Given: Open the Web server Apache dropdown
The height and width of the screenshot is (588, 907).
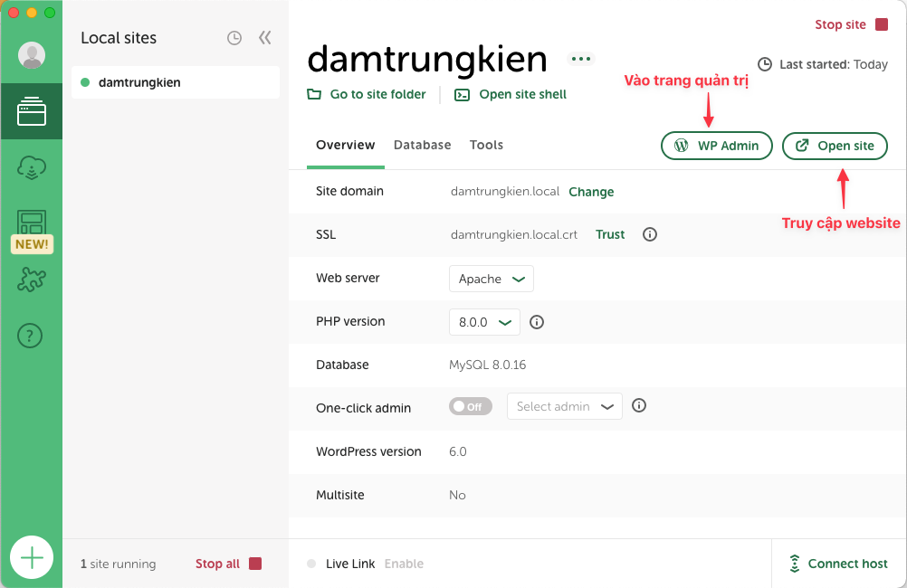Looking at the screenshot, I should (492, 279).
